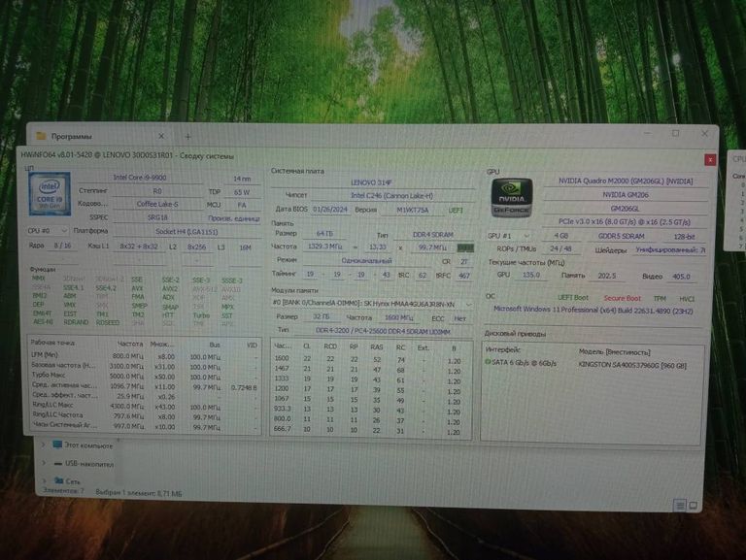Click the Этот компьютер monitor icon
This screenshot has width=746, height=560.
coord(57,445)
